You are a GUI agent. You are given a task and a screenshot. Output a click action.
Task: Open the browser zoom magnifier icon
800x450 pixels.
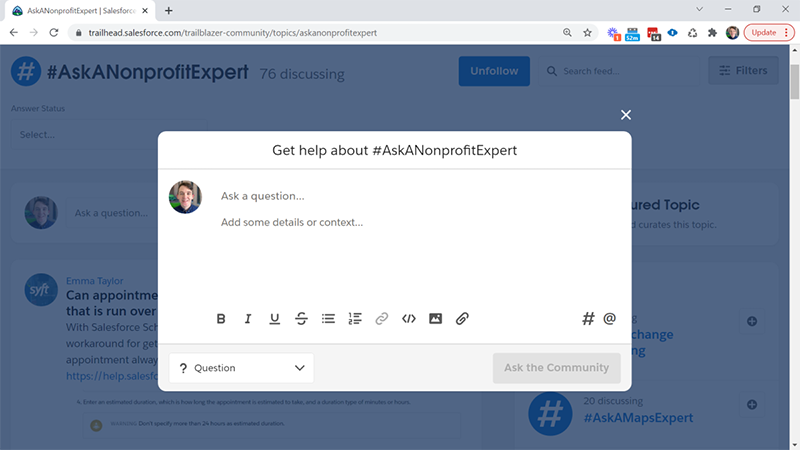point(567,33)
